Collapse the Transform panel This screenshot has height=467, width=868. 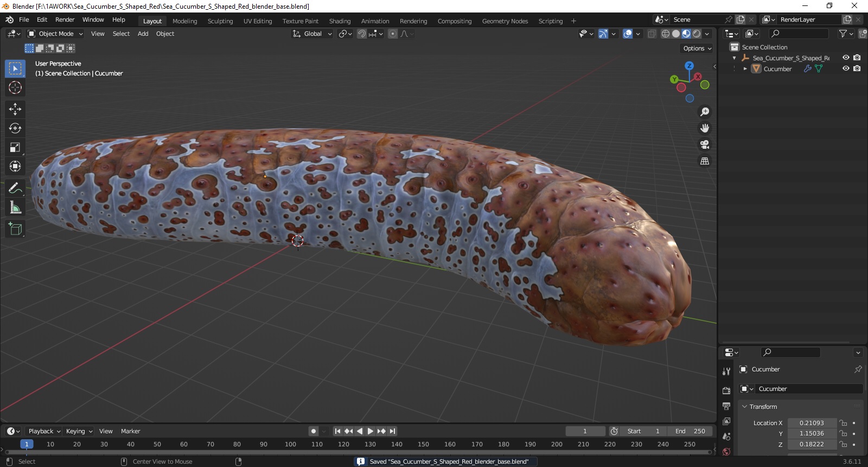[744, 407]
